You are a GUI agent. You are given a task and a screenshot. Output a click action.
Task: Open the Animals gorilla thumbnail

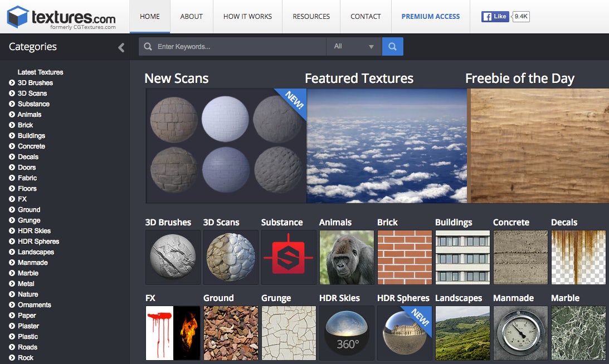click(347, 257)
